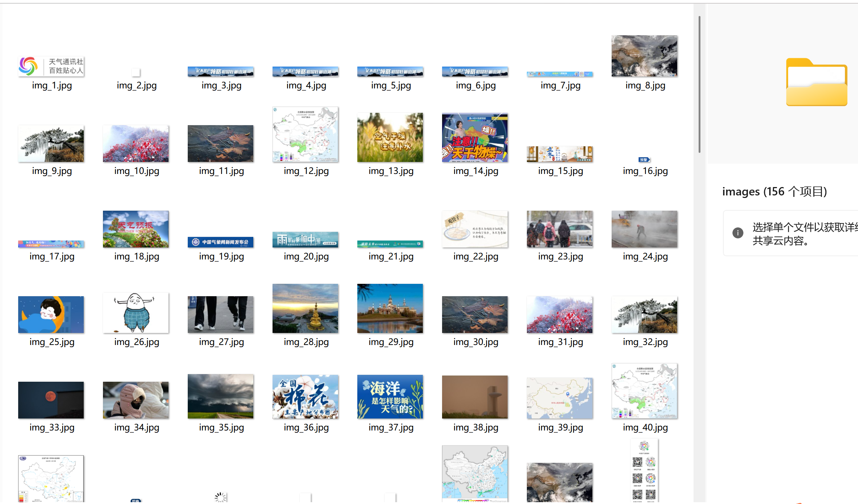This screenshot has height=504, width=858.
Task: Select the sleeping cartoon img_25.jpg
Action: point(51,314)
